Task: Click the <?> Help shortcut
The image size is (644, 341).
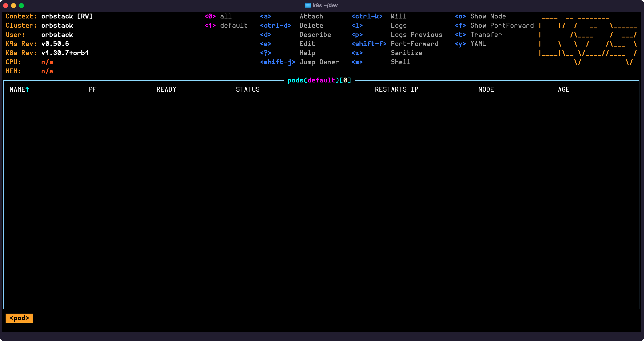Action: [x=287, y=53]
